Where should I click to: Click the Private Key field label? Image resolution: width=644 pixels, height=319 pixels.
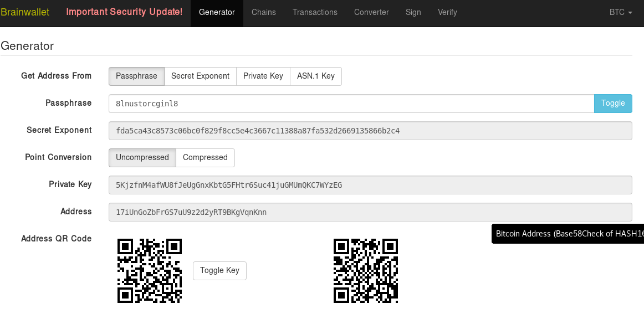pyautogui.click(x=70, y=184)
